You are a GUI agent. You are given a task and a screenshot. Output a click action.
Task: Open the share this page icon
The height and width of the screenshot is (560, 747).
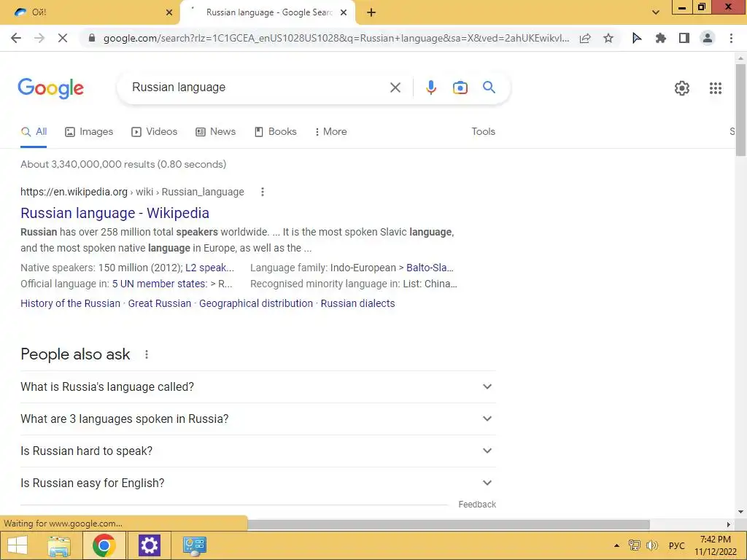coord(585,38)
